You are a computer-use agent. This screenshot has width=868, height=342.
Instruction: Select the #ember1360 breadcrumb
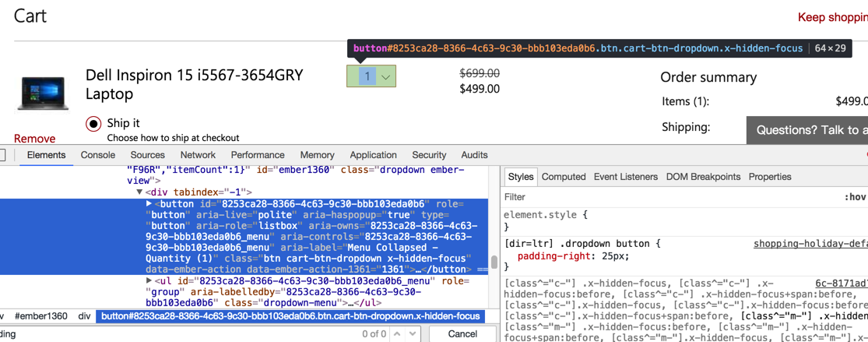tap(41, 316)
